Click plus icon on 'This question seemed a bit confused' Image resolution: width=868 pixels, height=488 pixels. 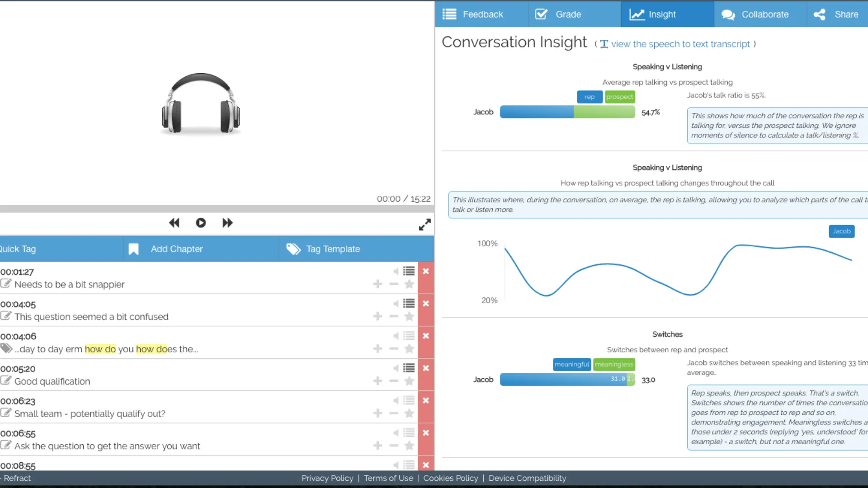(x=377, y=317)
